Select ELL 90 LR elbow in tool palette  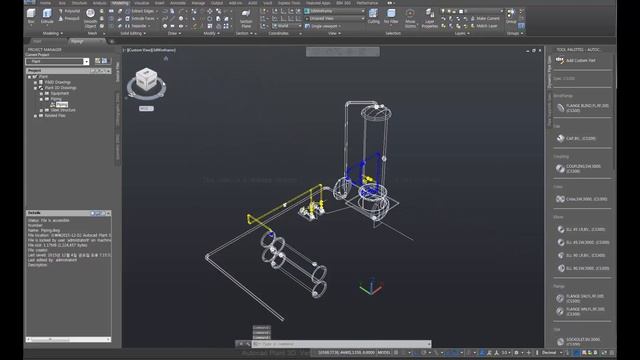(583, 256)
